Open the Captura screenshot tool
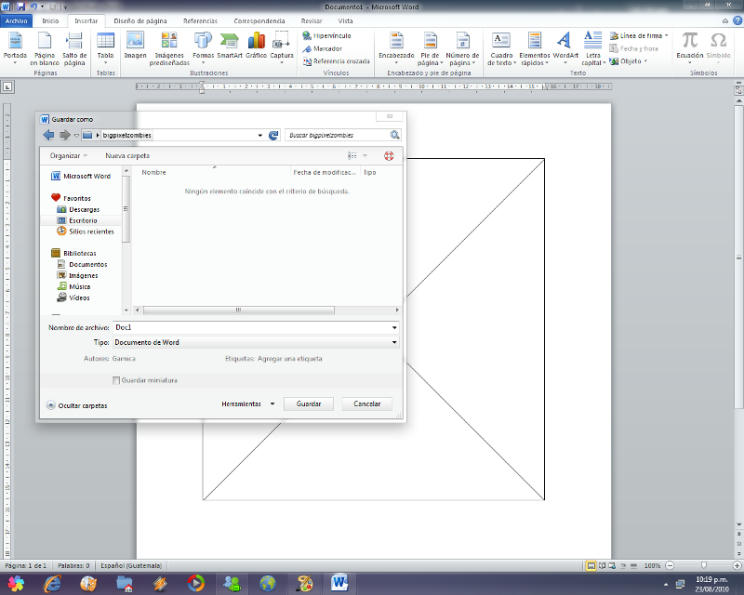The width and height of the screenshot is (744, 595). click(282, 48)
